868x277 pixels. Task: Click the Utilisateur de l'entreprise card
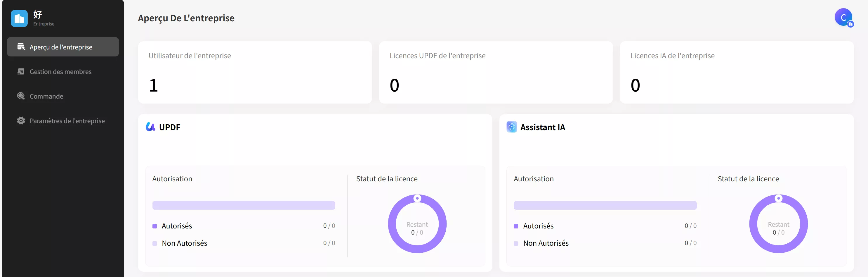[255, 72]
